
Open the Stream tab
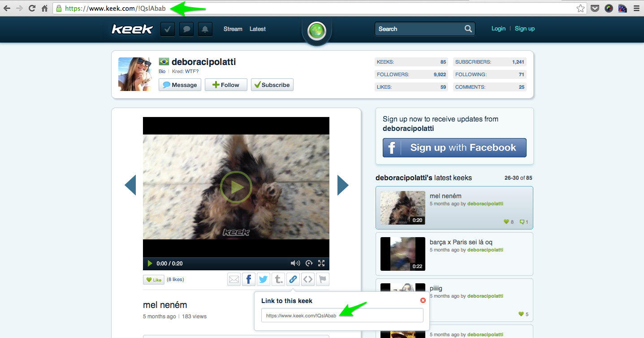233,29
